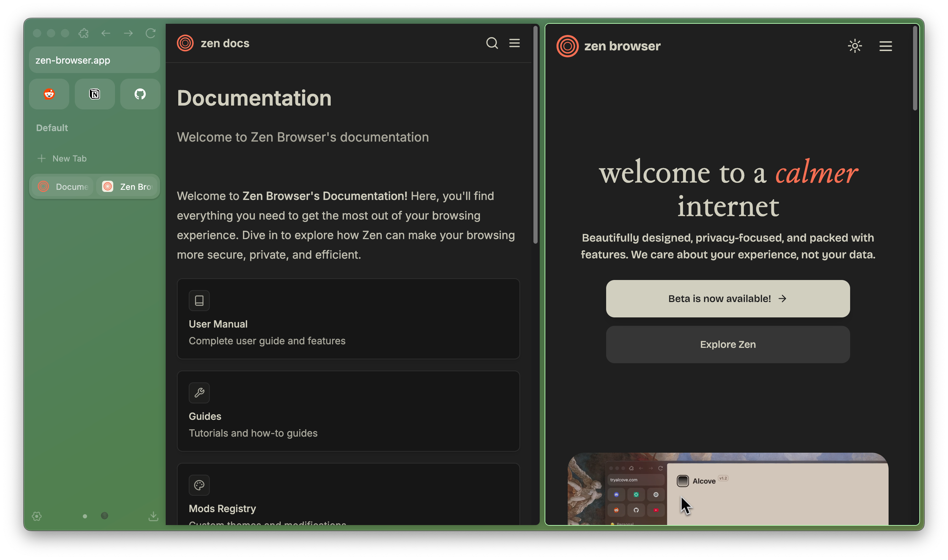The width and height of the screenshot is (948, 560).
Task: Open the pinned Reddit tab
Action: pyautogui.click(x=49, y=94)
